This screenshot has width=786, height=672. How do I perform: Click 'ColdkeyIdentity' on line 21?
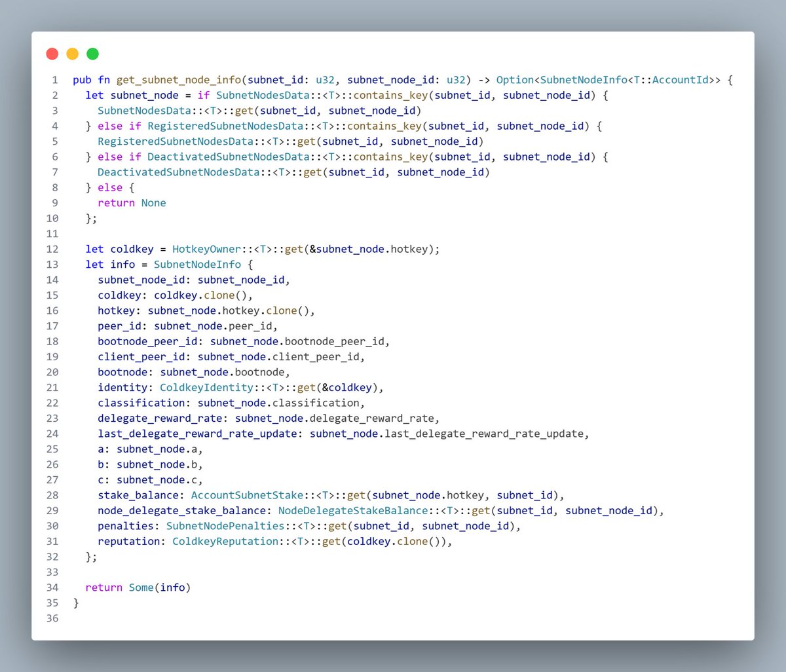click(206, 388)
